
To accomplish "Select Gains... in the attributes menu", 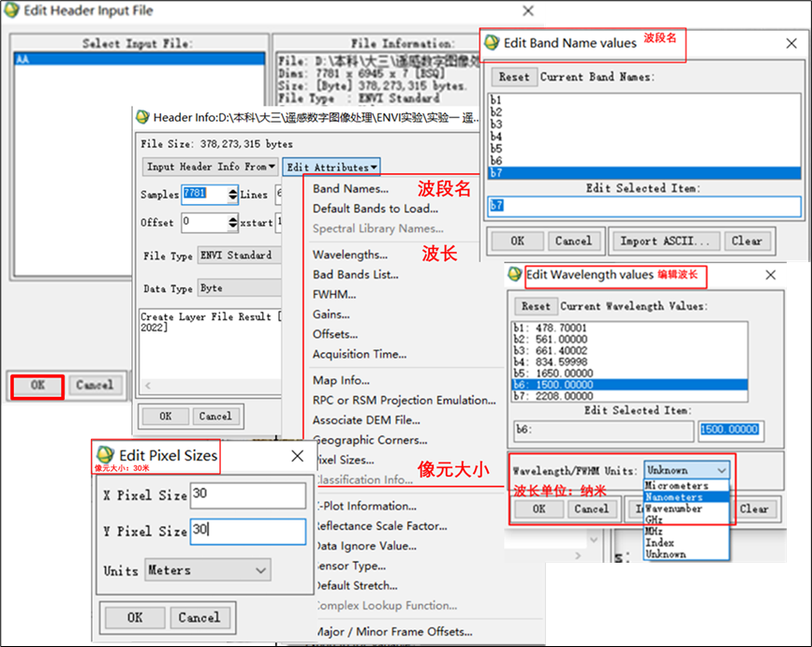I will (332, 314).
